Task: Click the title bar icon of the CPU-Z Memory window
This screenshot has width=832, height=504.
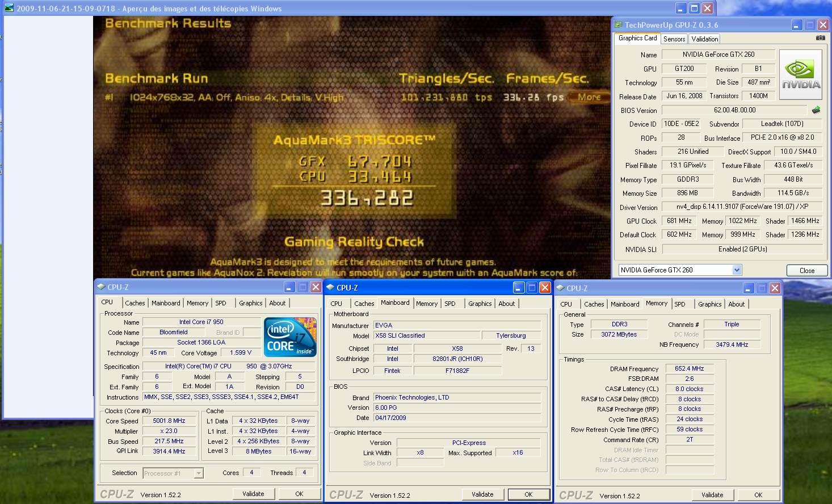Action: [x=560, y=288]
